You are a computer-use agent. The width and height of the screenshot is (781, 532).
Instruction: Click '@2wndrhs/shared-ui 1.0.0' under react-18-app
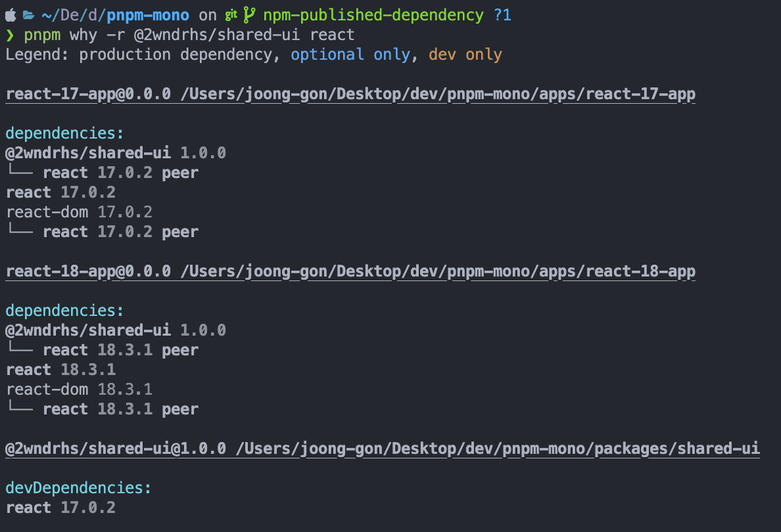coord(116,330)
